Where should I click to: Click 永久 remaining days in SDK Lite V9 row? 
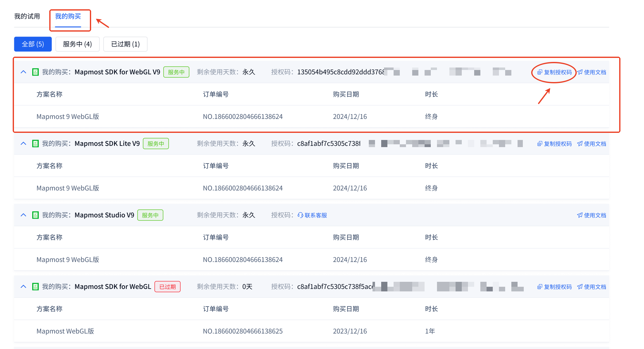(249, 143)
